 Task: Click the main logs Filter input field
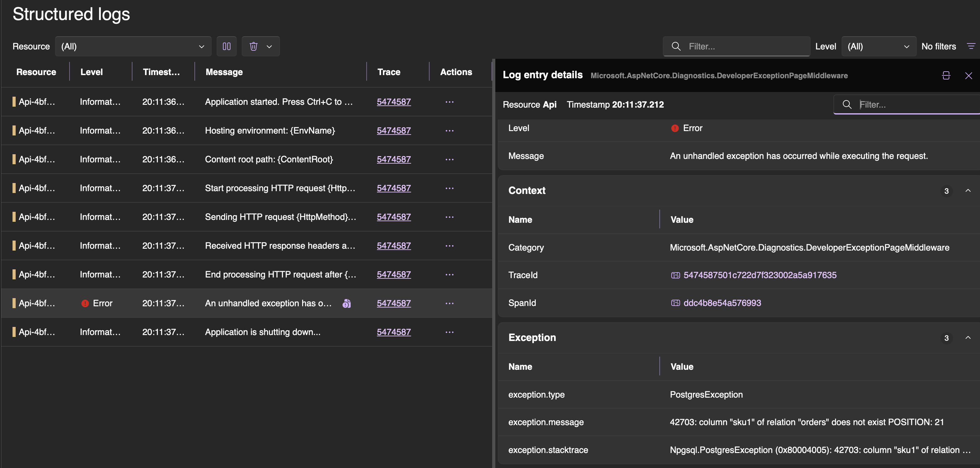coord(742,46)
